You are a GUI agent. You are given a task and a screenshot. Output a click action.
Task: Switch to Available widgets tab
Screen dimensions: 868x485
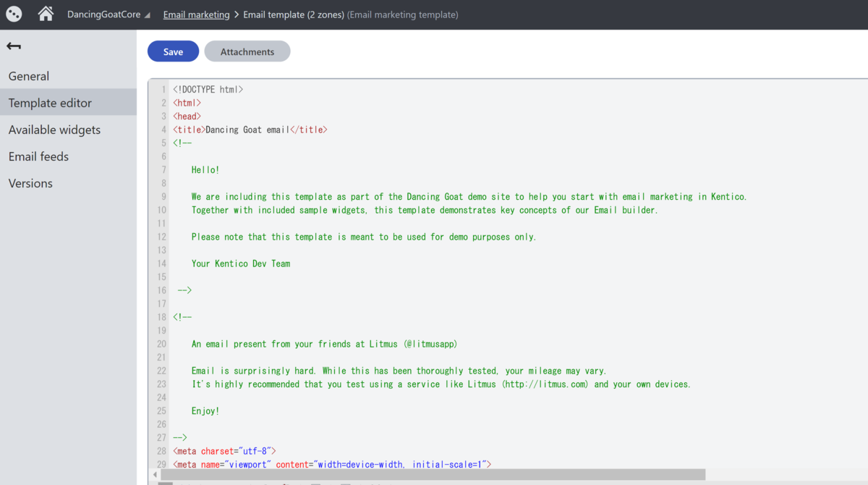(68, 130)
